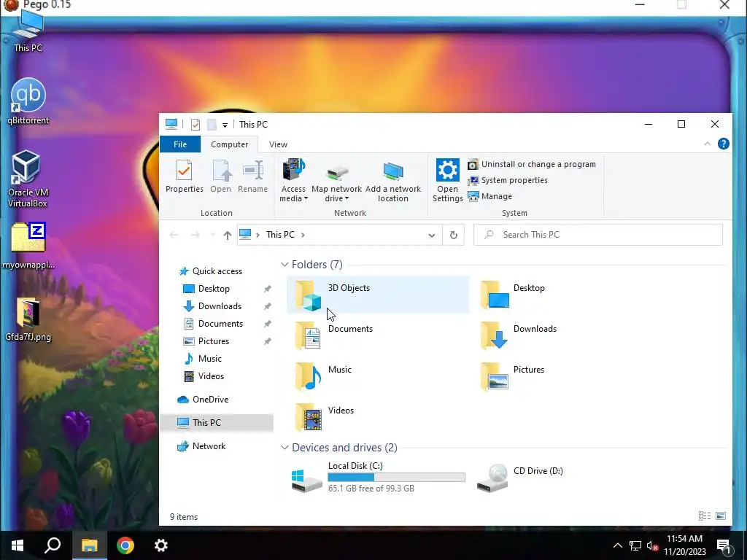Open taskbar search magnifier

click(x=53, y=545)
